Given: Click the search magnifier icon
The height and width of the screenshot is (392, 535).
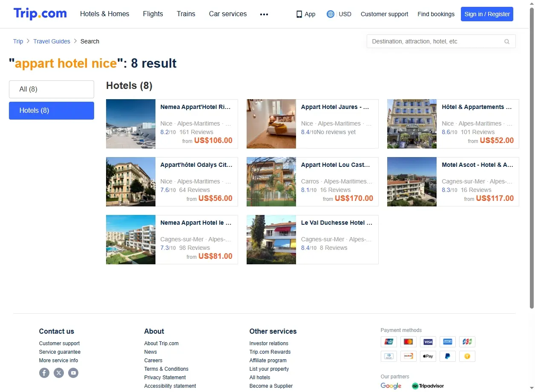Looking at the screenshot, I should (507, 41).
